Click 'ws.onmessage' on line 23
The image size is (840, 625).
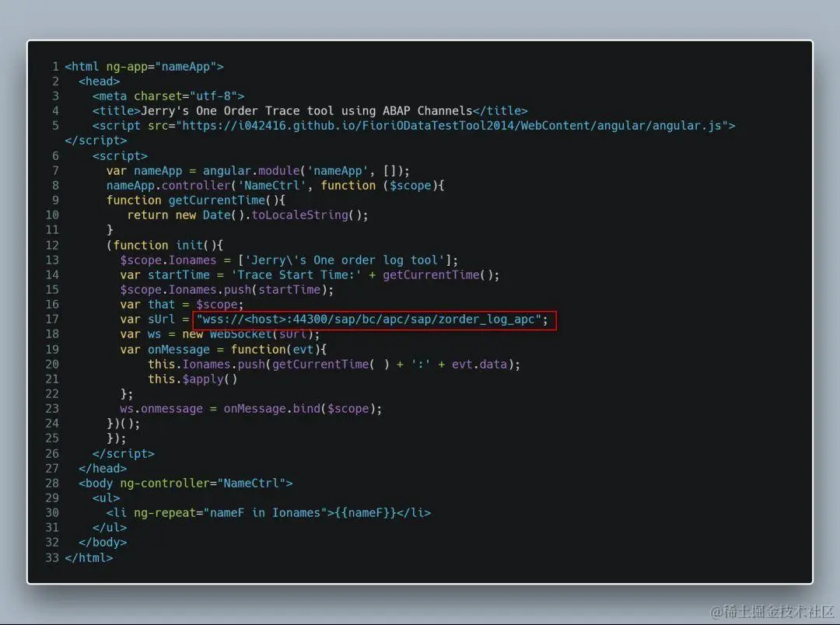161,409
